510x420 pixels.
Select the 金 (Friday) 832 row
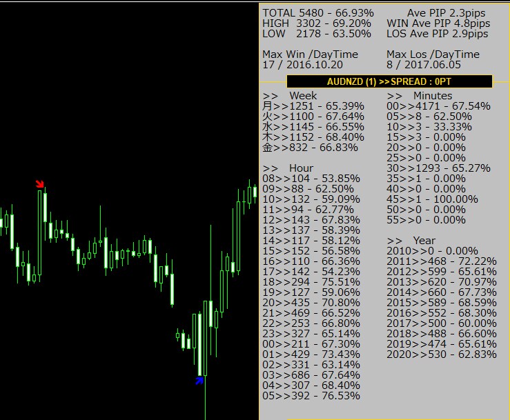coord(310,148)
